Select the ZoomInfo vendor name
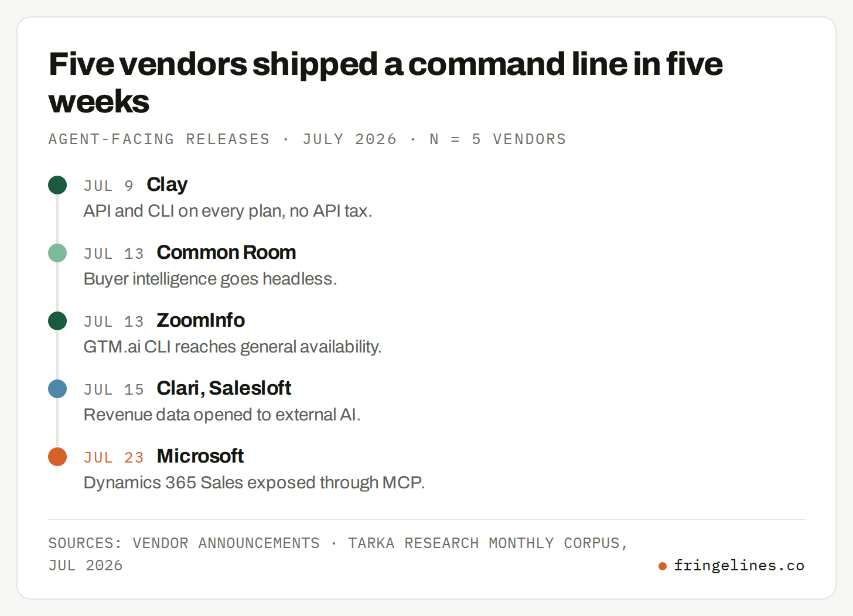 click(200, 320)
